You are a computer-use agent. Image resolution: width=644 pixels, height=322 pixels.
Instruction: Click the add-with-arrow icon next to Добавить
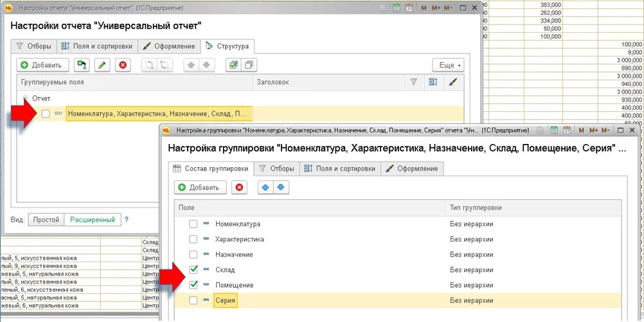tap(82, 65)
